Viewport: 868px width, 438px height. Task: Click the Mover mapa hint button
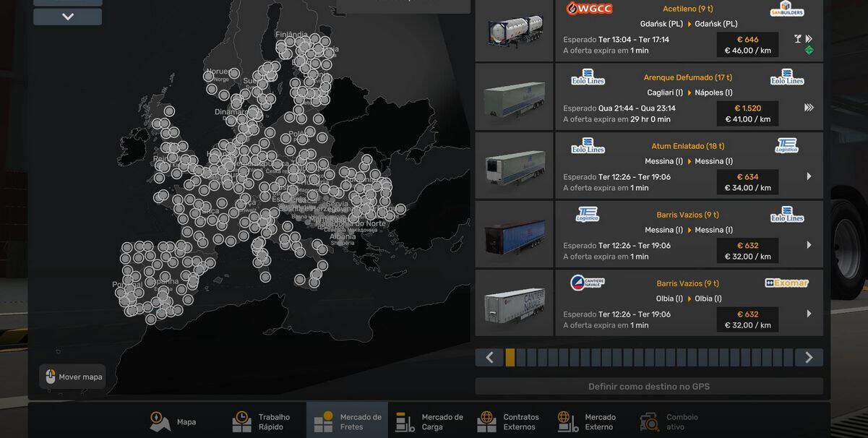(x=72, y=377)
